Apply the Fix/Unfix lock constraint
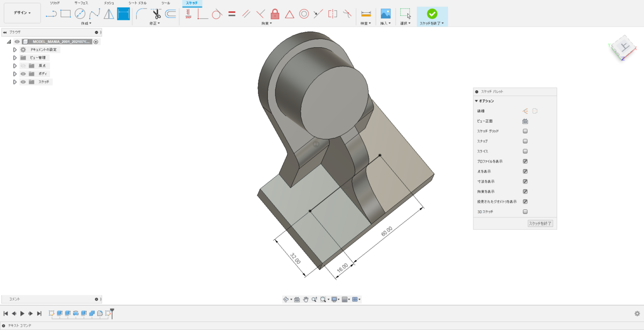Image resolution: width=644 pixels, height=330 pixels. (x=275, y=14)
